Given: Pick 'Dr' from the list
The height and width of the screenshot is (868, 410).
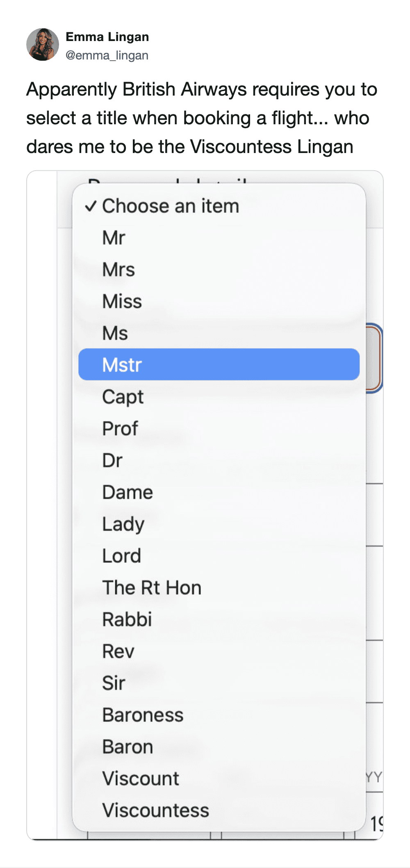Looking at the screenshot, I should pyautogui.click(x=112, y=461).
